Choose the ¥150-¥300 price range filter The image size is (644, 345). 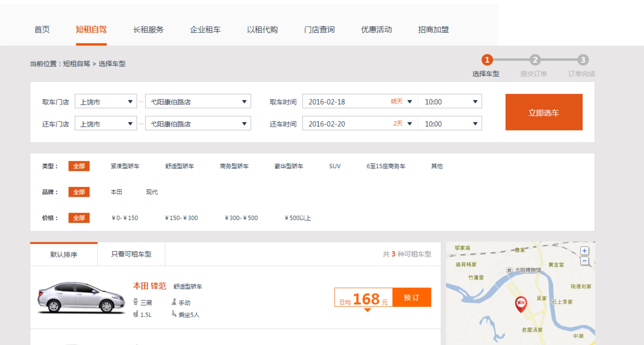[181, 218]
